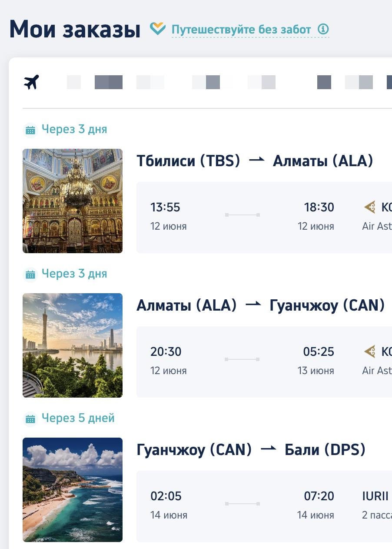Screen dimensions: 392x549
Task: Click the Мои заказы page heading
Action: 75,30
